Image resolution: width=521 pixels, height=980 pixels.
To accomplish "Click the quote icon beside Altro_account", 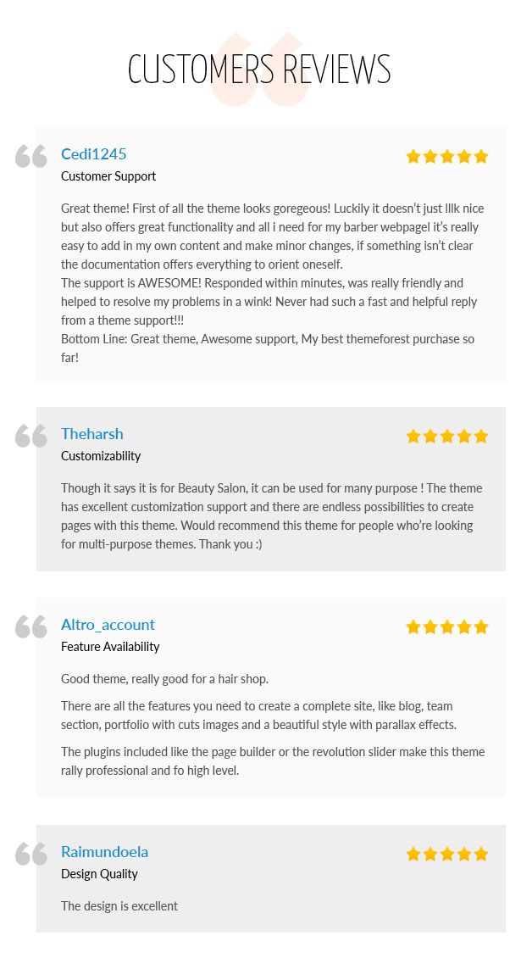I will pos(31,626).
